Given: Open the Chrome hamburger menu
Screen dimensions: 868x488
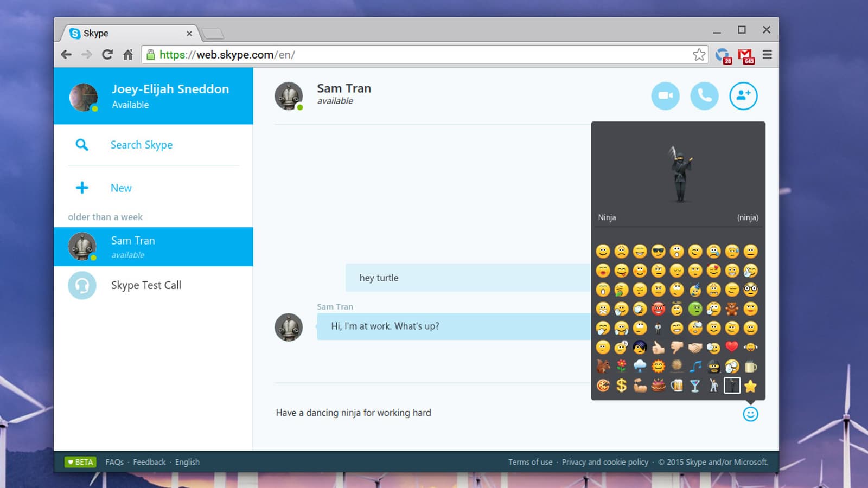Looking at the screenshot, I should [x=767, y=55].
